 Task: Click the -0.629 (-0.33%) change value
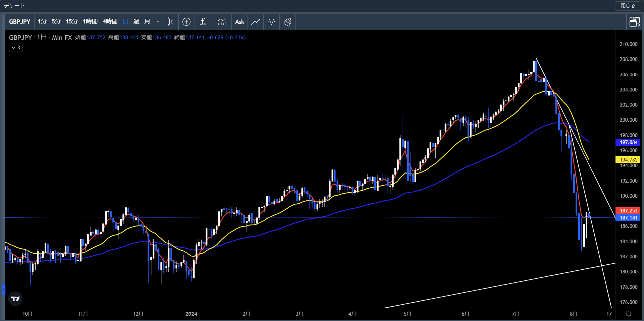point(226,38)
